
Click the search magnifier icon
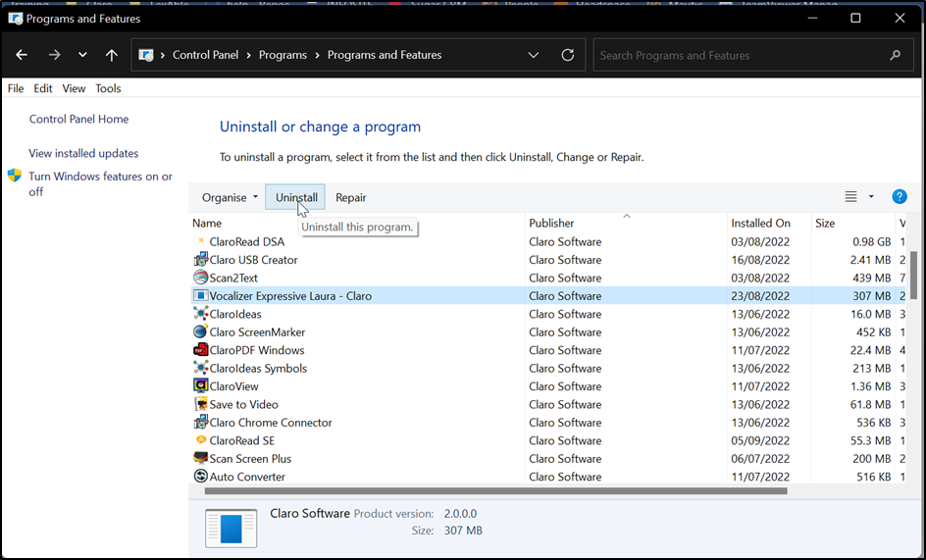(896, 55)
